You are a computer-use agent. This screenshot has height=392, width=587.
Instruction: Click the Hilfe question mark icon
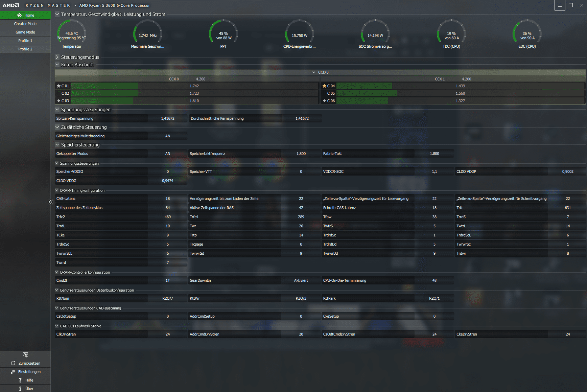20,380
